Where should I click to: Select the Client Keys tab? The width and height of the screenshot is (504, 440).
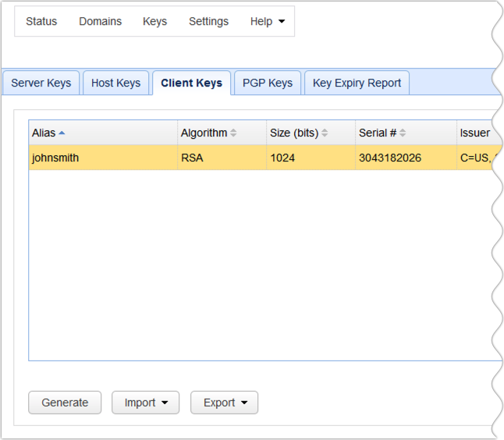click(191, 83)
